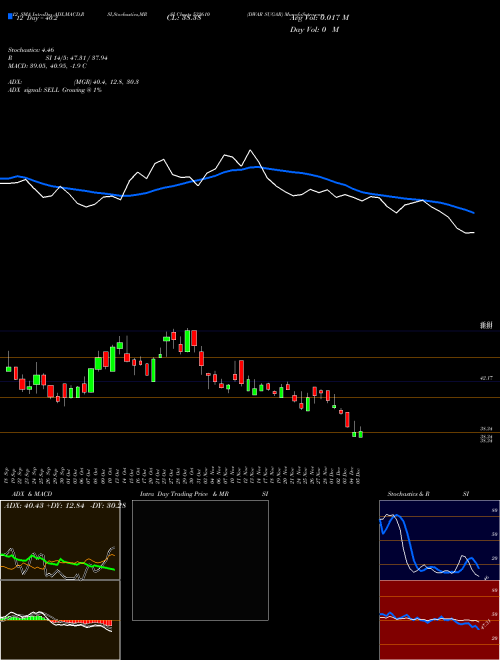Click the Stochastics: 4.46 reading

coord(31,50)
